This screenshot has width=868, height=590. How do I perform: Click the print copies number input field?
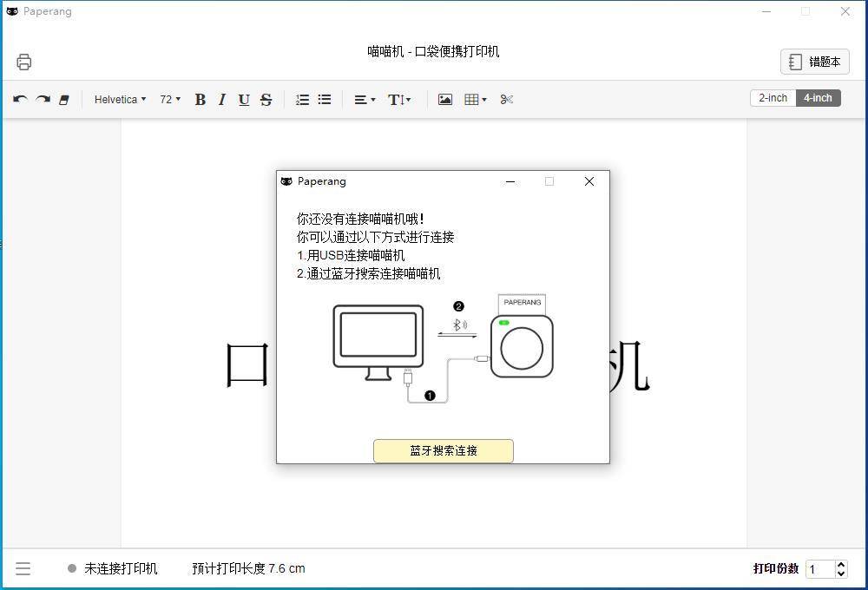coord(820,568)
